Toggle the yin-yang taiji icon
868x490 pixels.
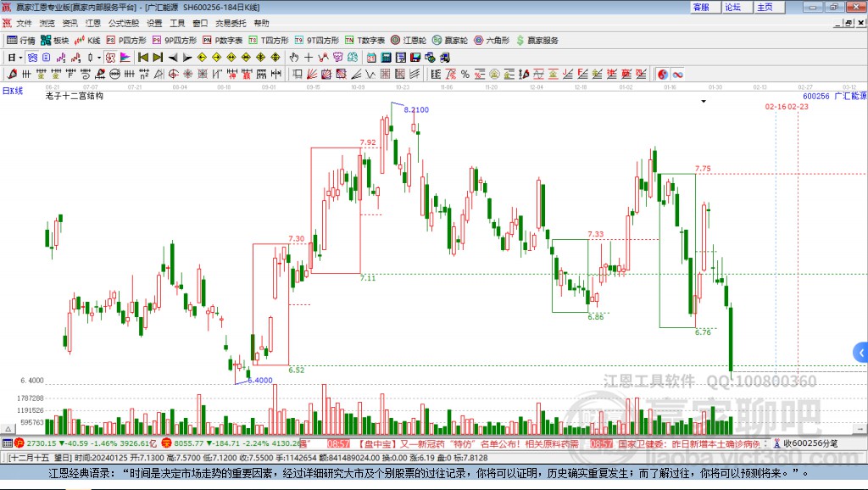click(663, 75)
